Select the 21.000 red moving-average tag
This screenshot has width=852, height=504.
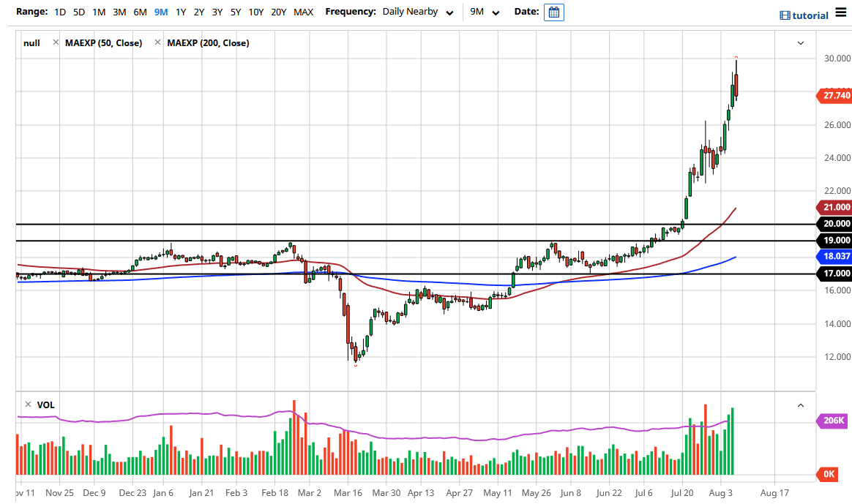coord(835,207)
